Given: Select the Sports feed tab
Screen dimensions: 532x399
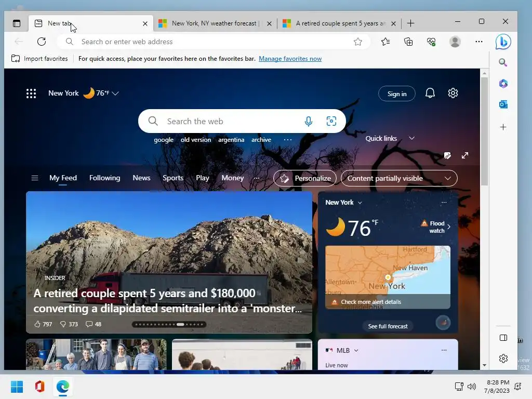Looking at the screenshot, I should point(172,178).
